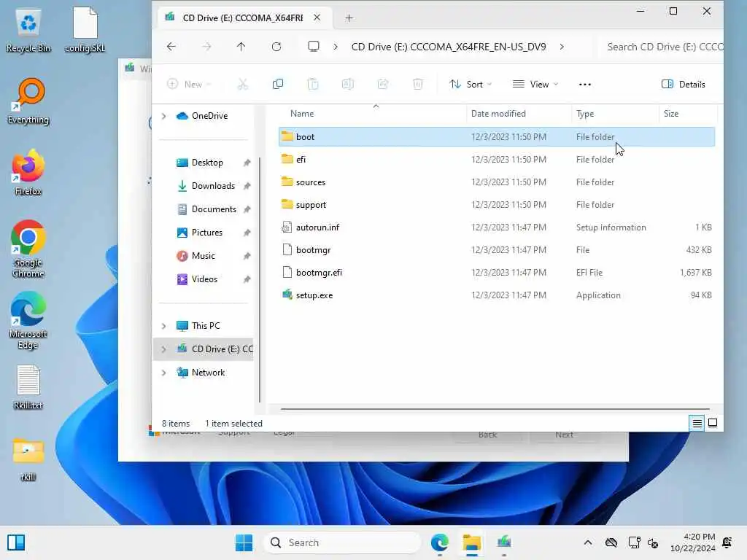Refresh the CD Drive folder view
This screenshot has width=747, height=560.
(276, 47)
